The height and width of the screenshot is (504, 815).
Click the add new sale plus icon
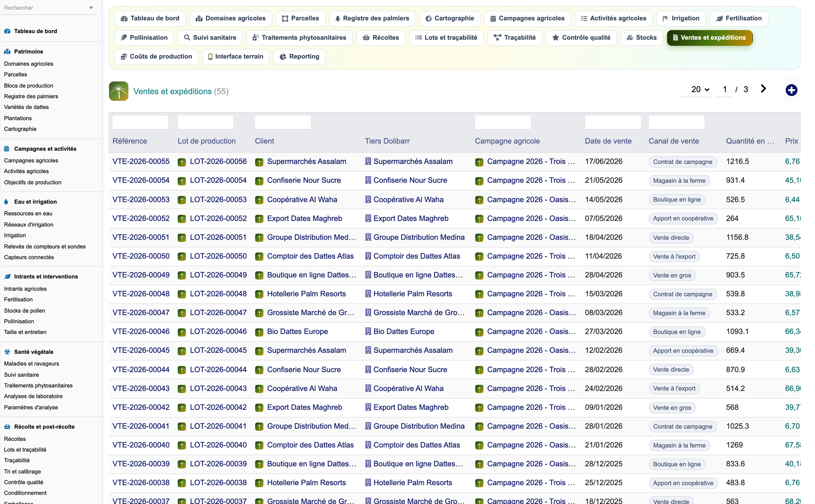pos(791,90)
